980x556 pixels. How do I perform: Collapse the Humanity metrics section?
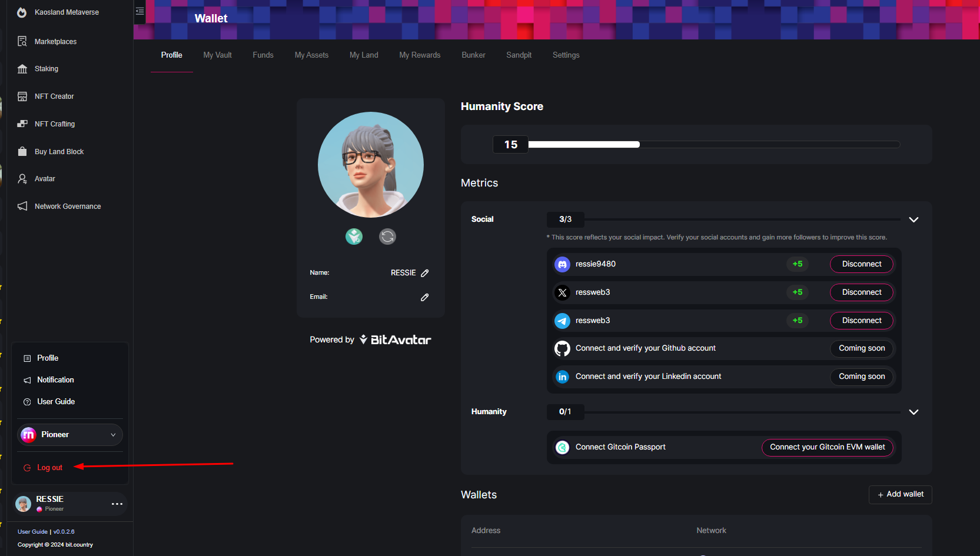tap(913, 412)
